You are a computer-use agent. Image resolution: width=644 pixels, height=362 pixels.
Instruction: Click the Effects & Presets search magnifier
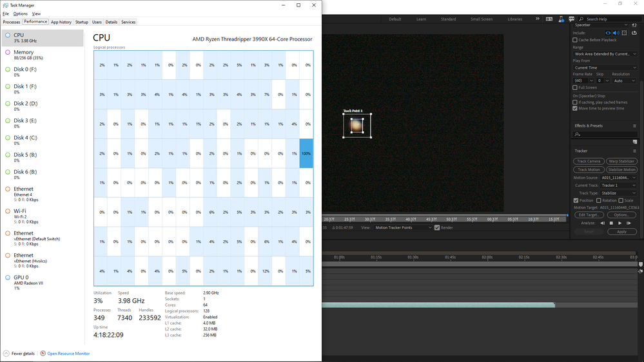[577, 134]
